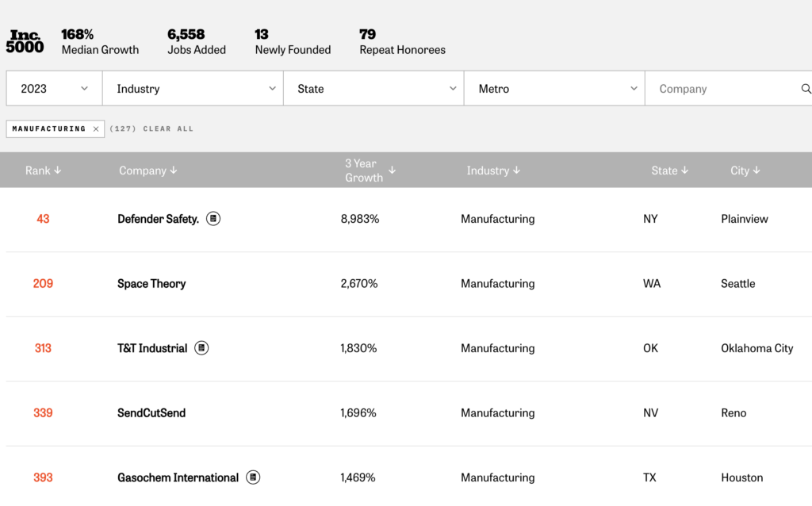Click the Inc. 5000 logo
This screenshot has width=812, height=506.
click(25, 41)
